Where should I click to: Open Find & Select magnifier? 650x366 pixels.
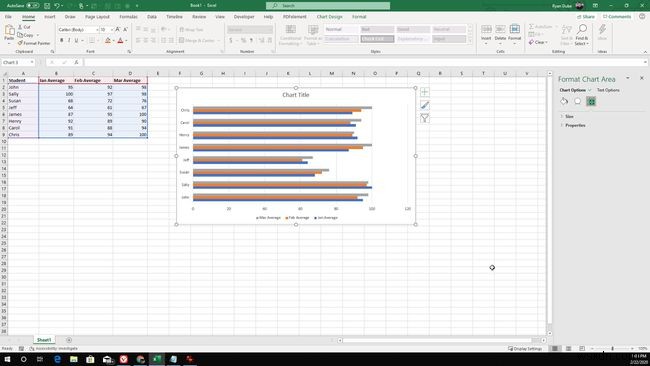coord(582,35)
